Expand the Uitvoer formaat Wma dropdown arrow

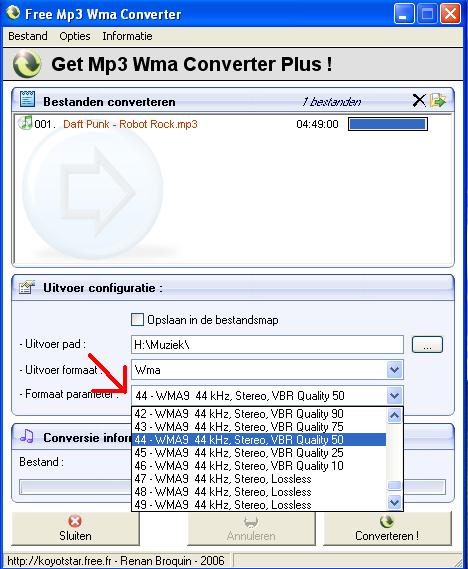click(394, 370)
